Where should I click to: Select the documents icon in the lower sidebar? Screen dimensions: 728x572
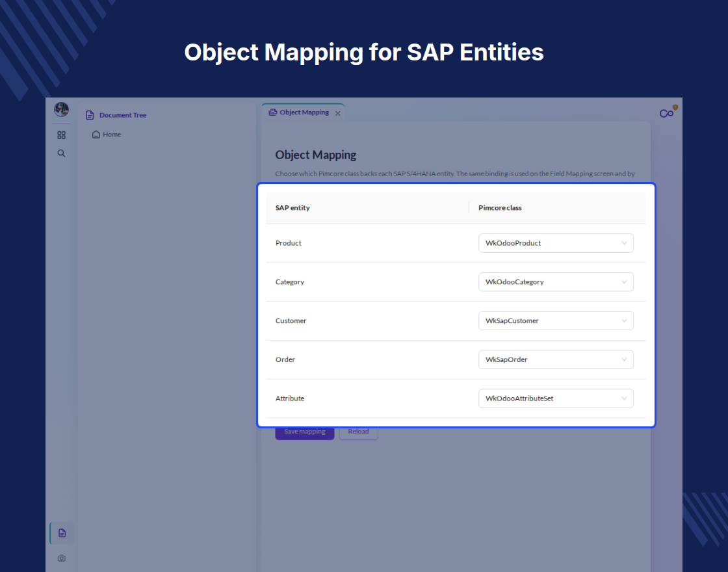click(x=62, y=533)
